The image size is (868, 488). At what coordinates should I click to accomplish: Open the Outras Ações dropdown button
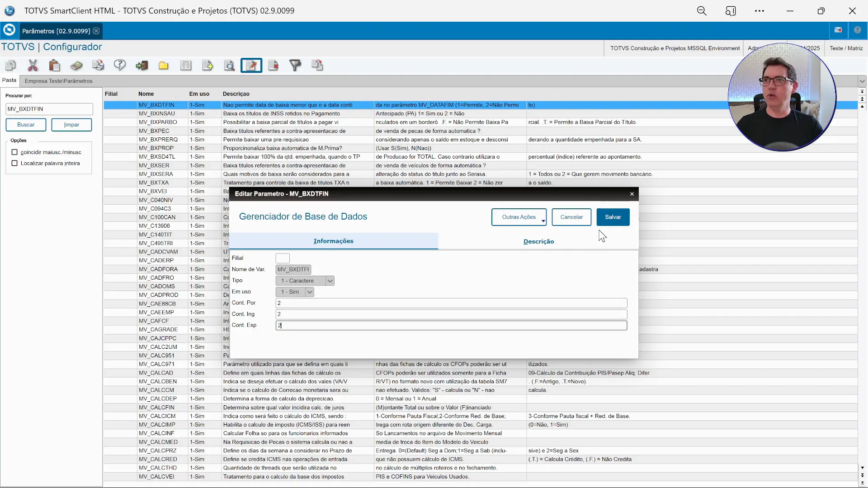pos(519,217)
